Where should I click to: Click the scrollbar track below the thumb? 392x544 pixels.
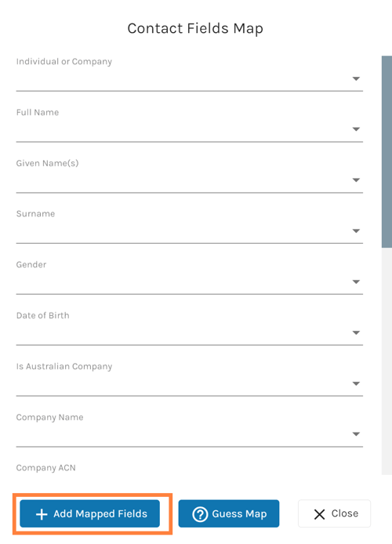click(x=387, y=361)
